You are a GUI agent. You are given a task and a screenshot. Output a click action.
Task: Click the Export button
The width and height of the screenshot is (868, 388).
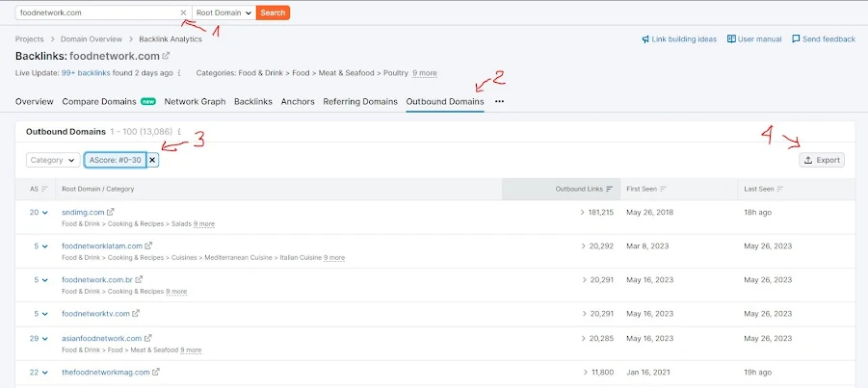tap(822, 160)
